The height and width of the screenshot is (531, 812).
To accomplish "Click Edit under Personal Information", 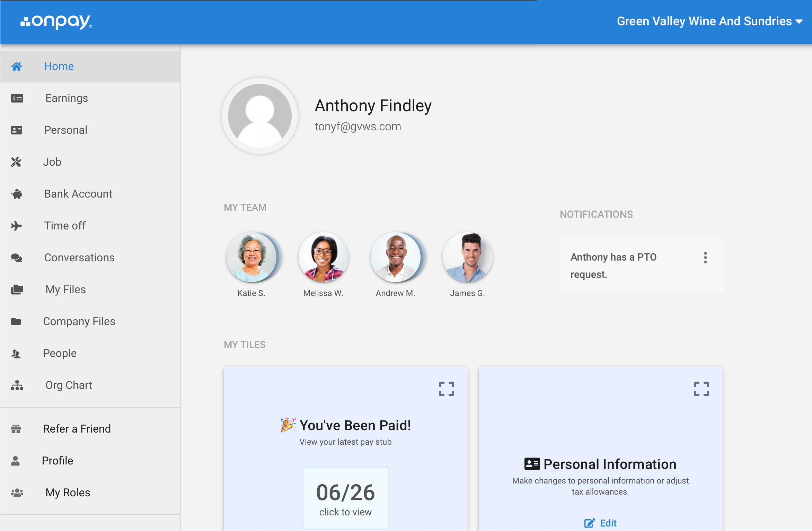I will pyautogui.click(x=600, y=523).
